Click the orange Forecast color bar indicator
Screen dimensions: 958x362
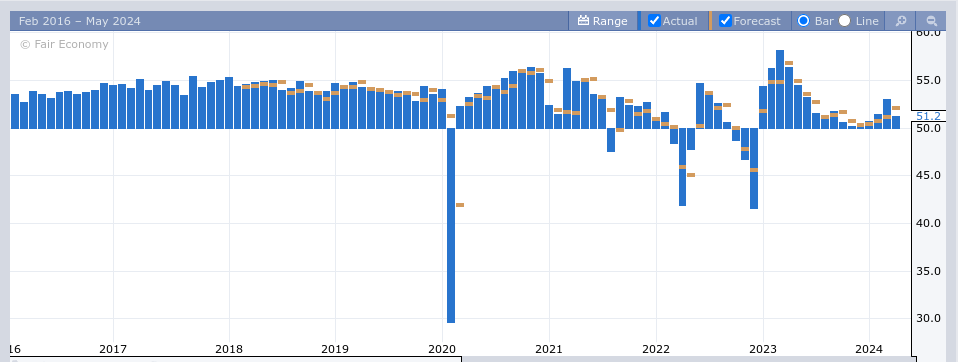click(711, 21)
